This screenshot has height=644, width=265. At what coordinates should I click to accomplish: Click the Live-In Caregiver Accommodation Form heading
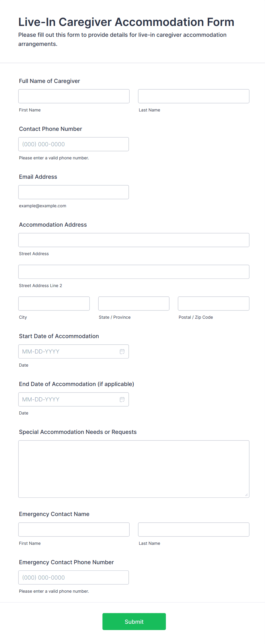(x=126, y=22)
